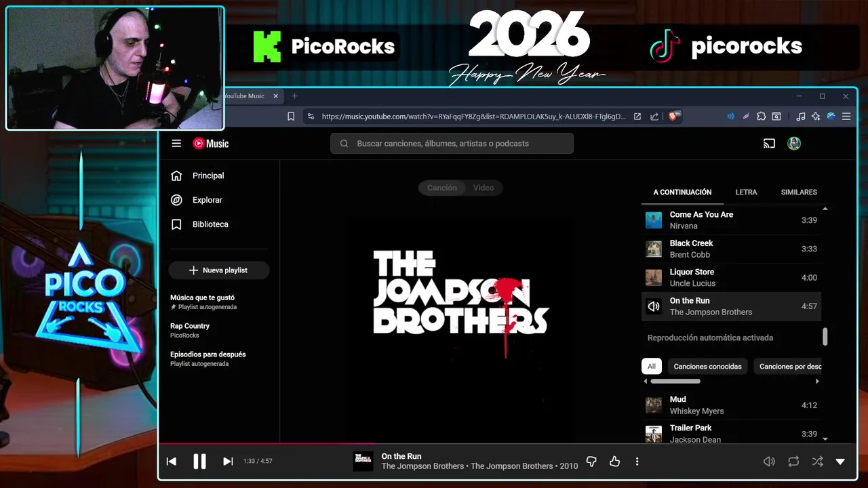
Task: Click the now-playing speaker icon for On the Run
Action: 654,306
